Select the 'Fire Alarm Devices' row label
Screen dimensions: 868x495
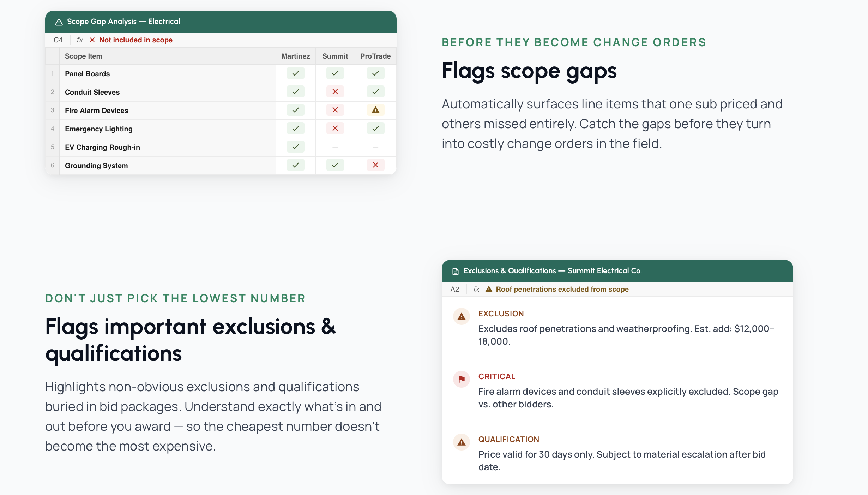(x=97, y=111)
